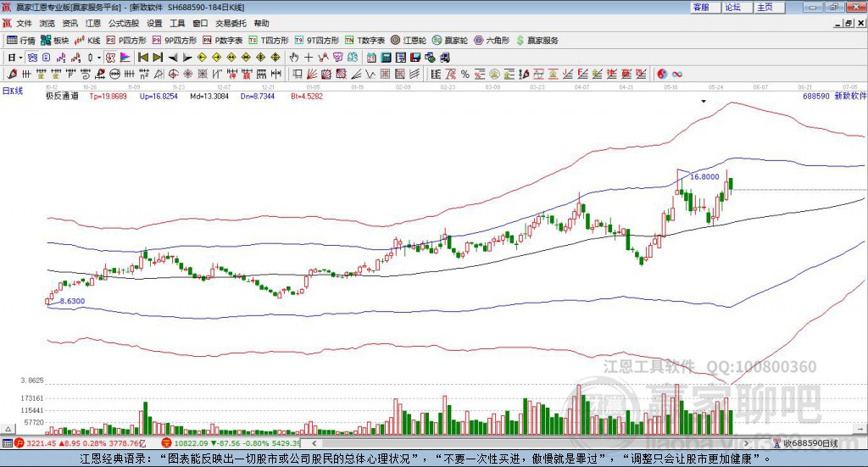Open the 板块 sector view

[55, 41]
